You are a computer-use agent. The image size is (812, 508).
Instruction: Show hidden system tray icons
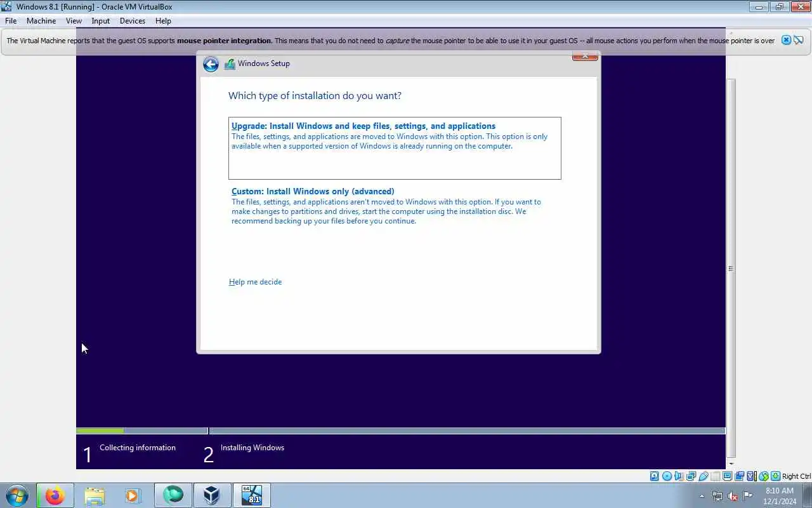[x=702, y=496]
